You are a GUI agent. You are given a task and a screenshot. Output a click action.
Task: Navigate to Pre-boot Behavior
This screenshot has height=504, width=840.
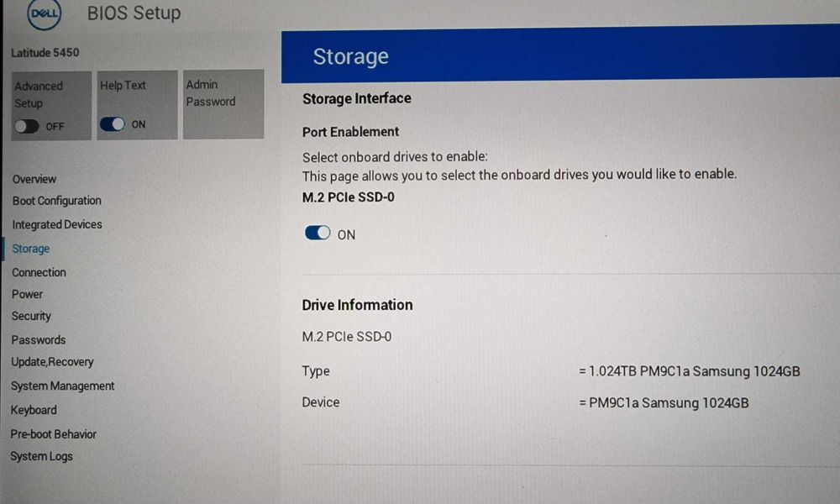click(x=53, y=434)
